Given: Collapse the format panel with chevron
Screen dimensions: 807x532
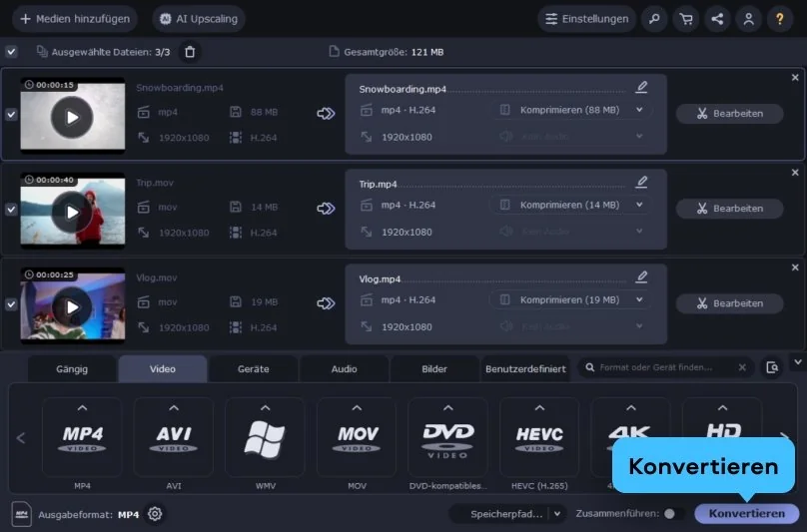Looking at the screenshot, I should pyautogui.click(x=798, y=362).
